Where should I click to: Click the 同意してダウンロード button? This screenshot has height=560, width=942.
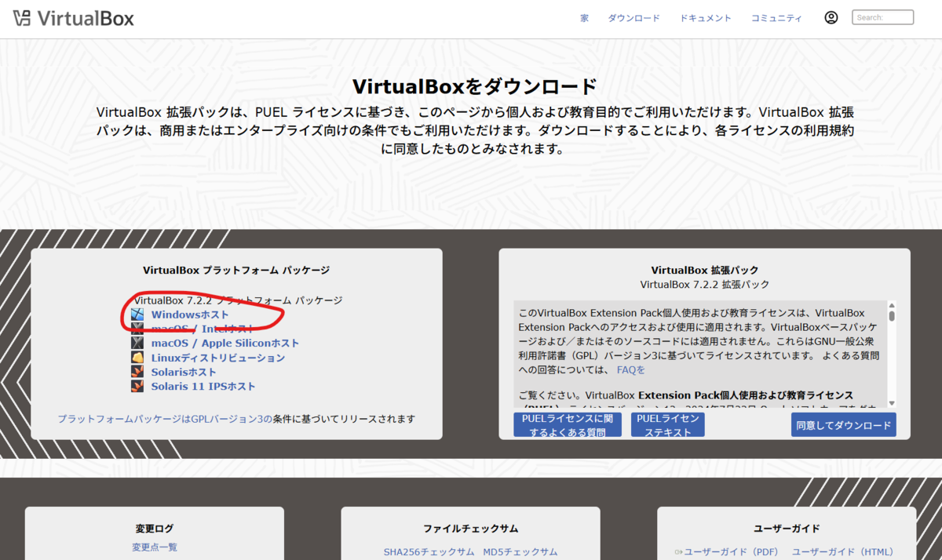[x=844, y=425]
